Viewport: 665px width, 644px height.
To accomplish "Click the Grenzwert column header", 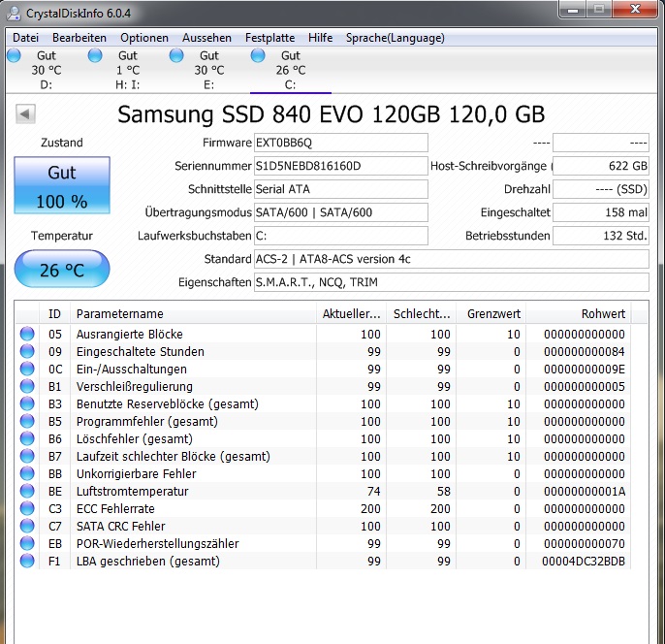I will (491, 314).
